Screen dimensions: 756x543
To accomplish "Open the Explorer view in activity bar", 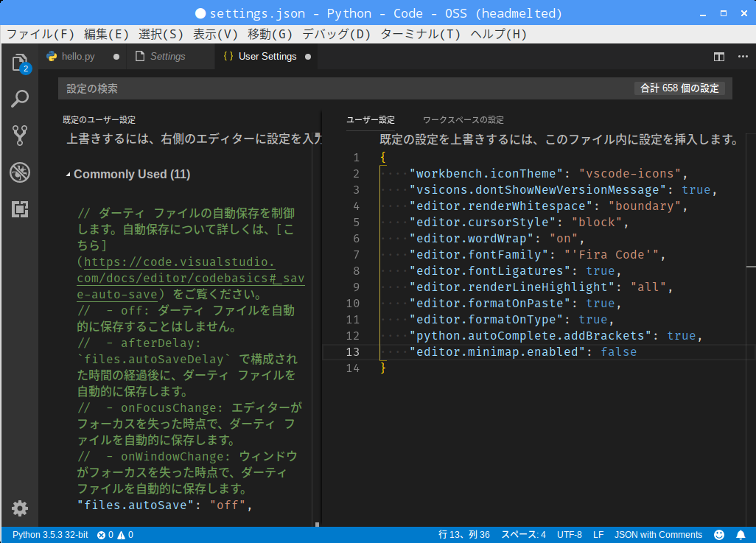I will point(20,63).
